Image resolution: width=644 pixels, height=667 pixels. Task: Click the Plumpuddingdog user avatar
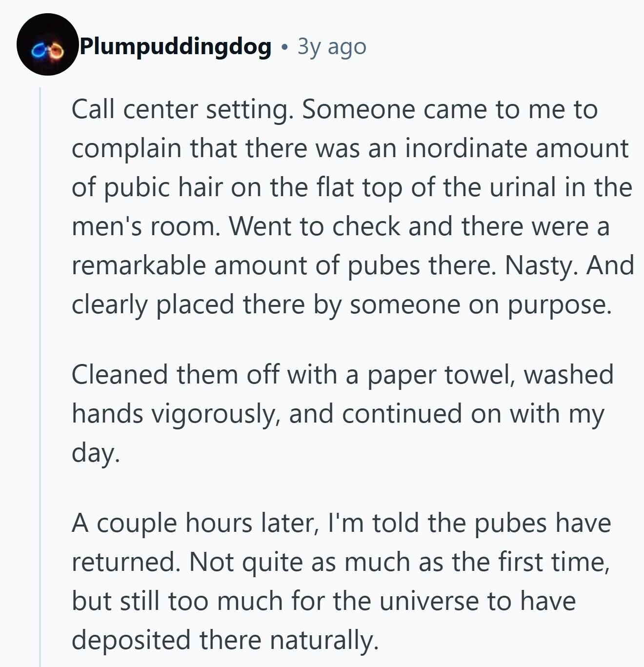point(47,44)
